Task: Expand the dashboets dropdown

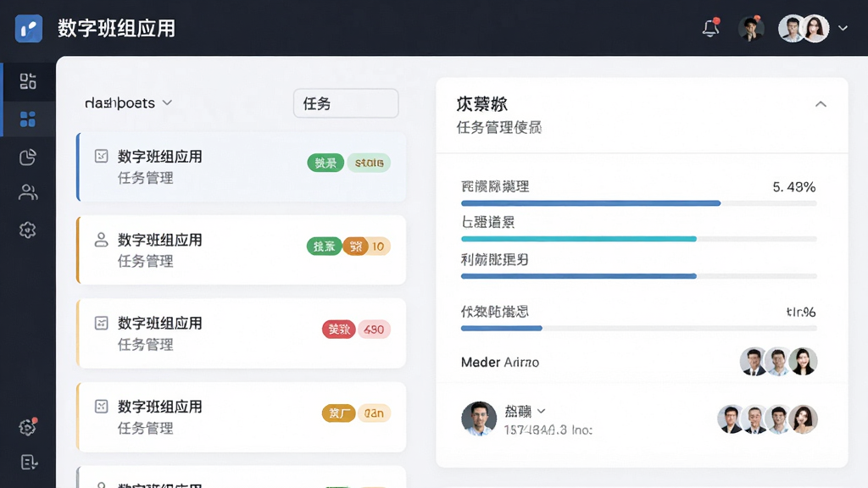Action: 129,103
